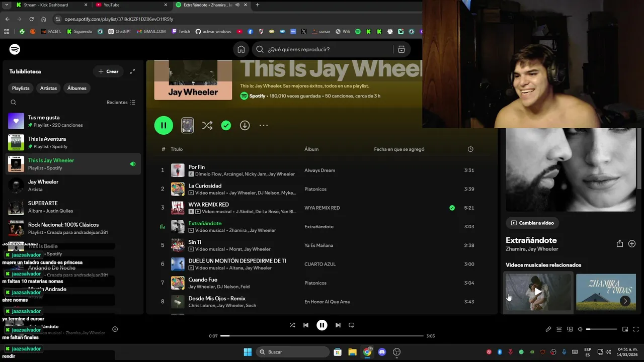Pause playback in the bottom player bar

(322, 325)
